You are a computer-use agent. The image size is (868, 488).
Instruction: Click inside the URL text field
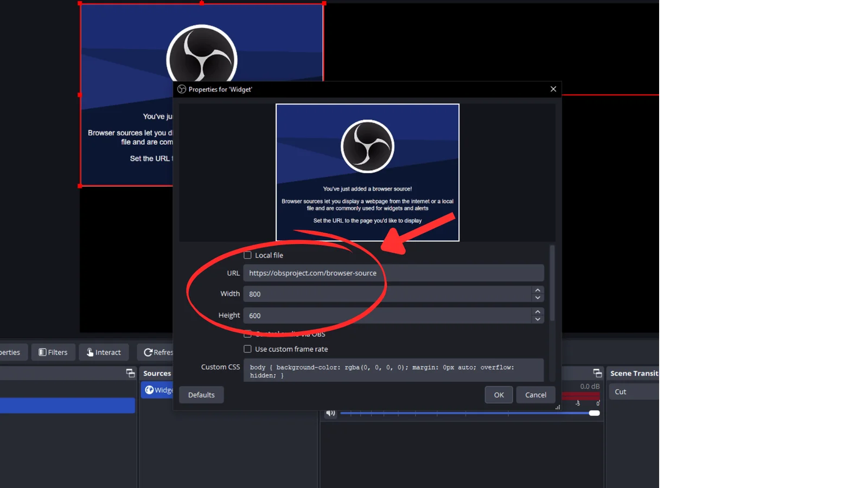pos(393,273)
